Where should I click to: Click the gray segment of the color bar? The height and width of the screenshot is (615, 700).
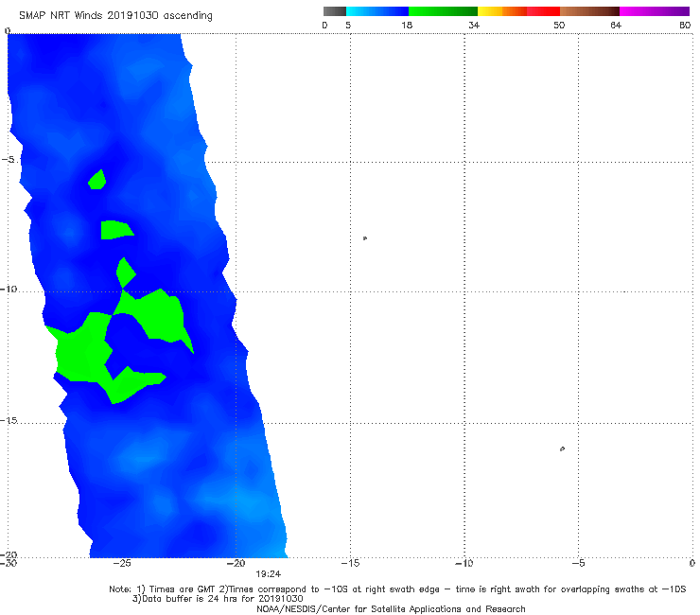[335, 11]
